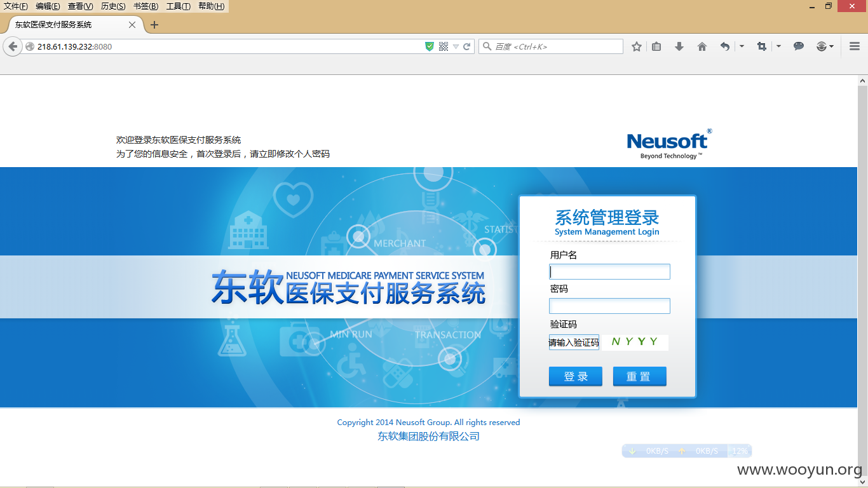
Task: Open the downloads arrow icon
Action: pyautogui.click(x=679, y=46)
